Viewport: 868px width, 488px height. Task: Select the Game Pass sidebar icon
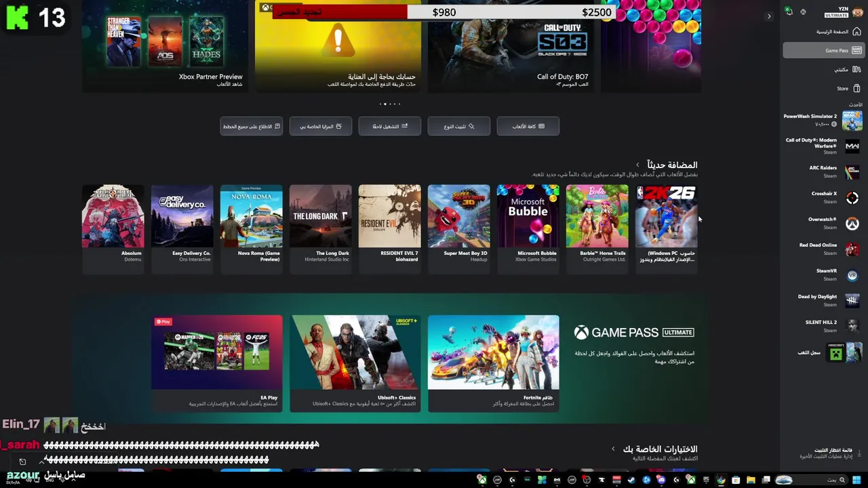coord(856,50)
